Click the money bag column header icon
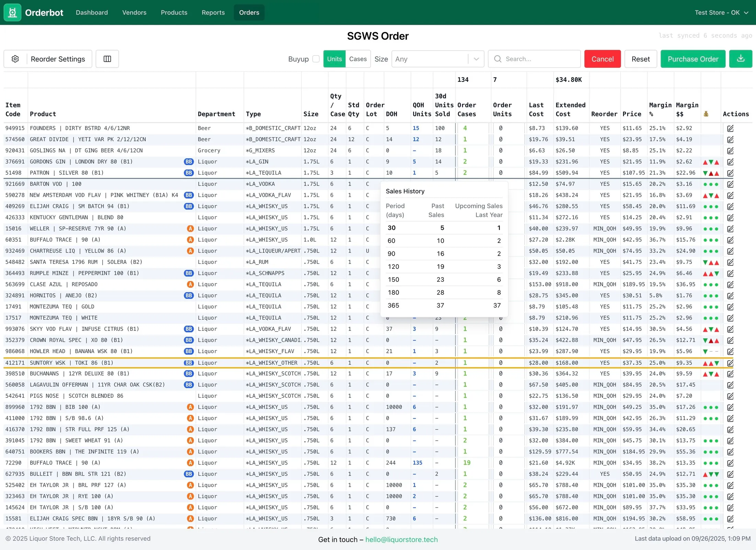756x550 pixels. coord(706,114)
